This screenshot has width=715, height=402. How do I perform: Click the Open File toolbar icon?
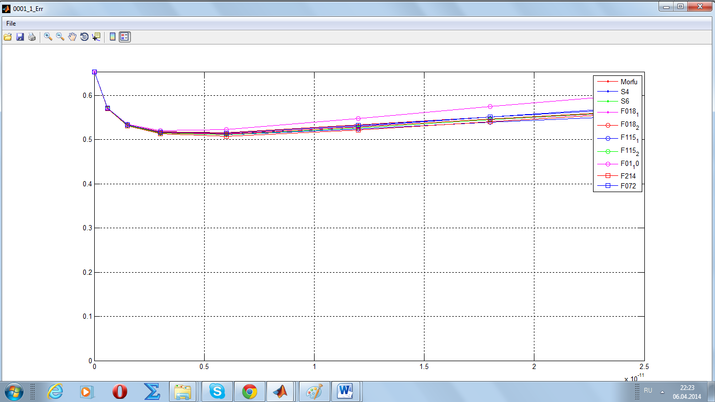tap(8, 37)
